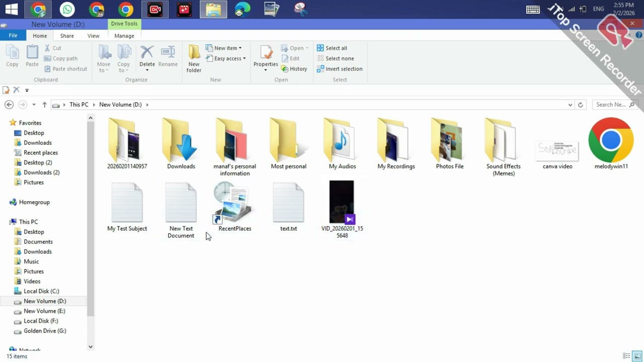Click History in the ribbon
This screenshot has height=362, width=644.
pyautogui.click(x=294, y=69)
